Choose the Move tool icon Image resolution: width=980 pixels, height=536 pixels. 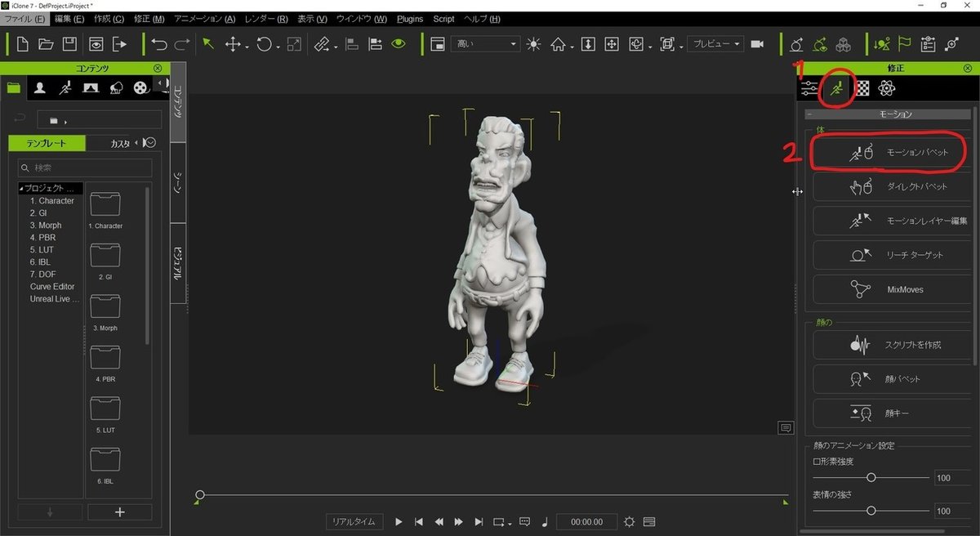tap(232, 44)
